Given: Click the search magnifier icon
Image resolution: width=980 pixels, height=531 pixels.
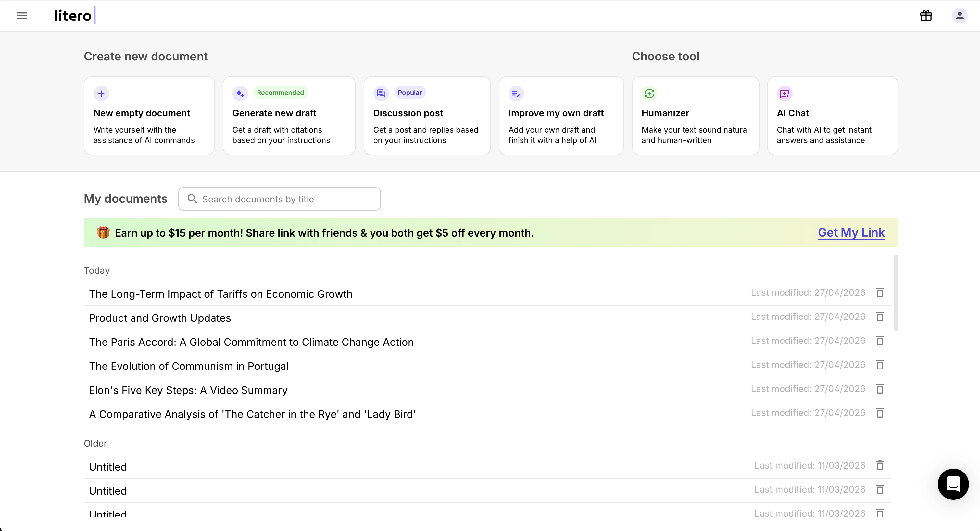Looking at the screenshot, I should pos(192,199).
